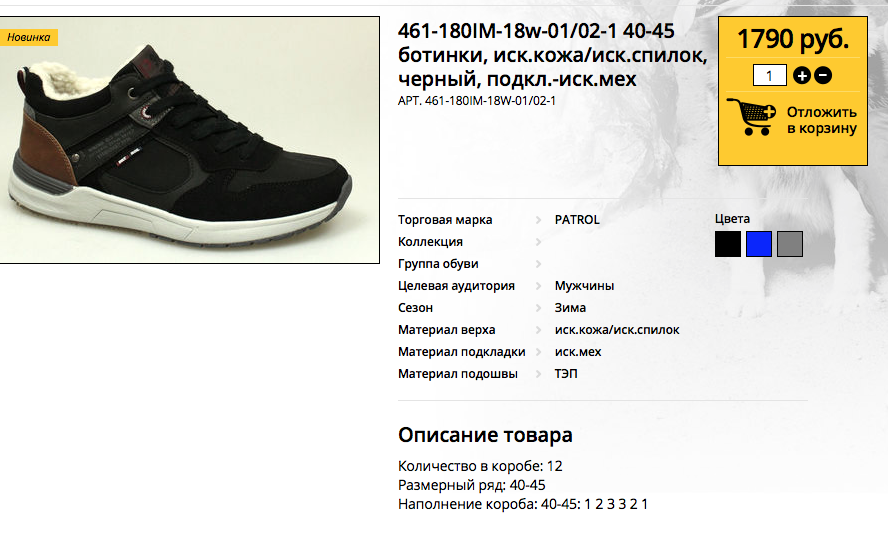
Task: Click the 1790 руб. price label
Action: pyautogui.click(x=793, y=39)
